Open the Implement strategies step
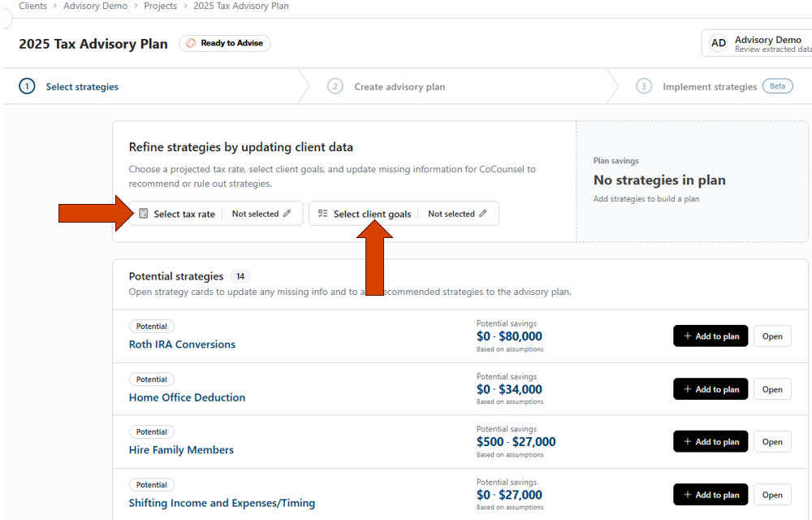812x520 pixels. [709, 87]
